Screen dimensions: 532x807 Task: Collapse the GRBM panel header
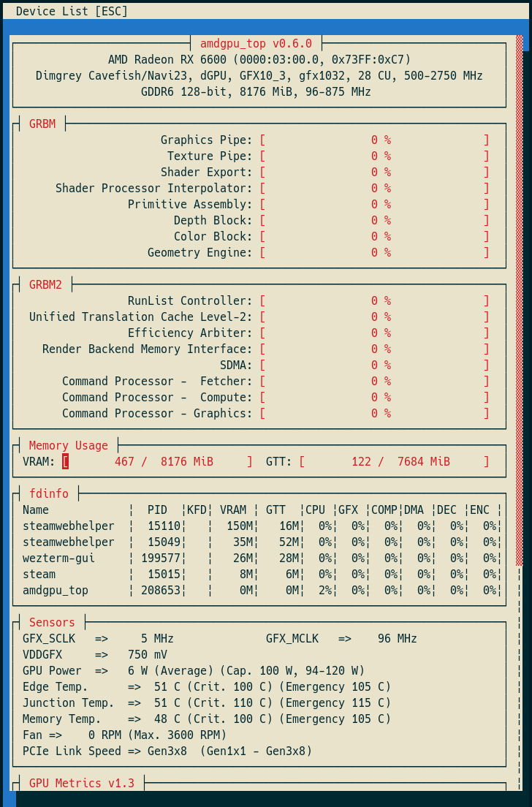[x=42, y=124]
